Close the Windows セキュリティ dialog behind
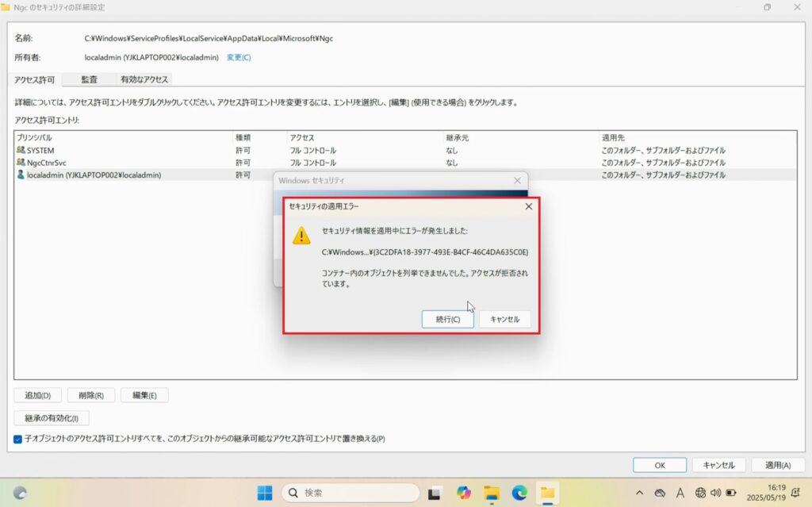This screenshot has height=507, width=812. [517, 180]
